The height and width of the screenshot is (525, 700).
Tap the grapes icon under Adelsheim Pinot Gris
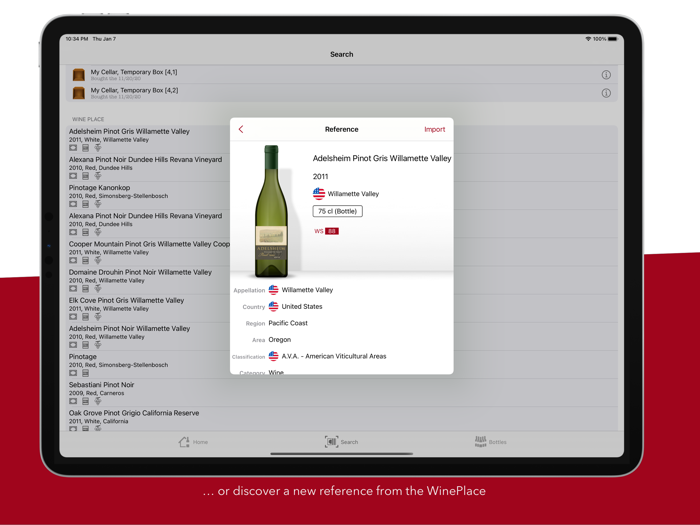pos(98,148)
